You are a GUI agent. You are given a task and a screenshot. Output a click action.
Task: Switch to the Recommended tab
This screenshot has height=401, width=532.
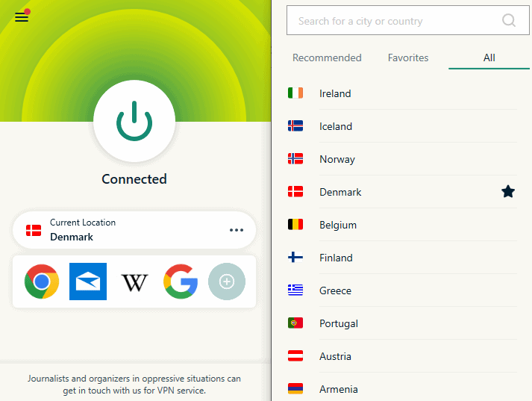(327, 57)
